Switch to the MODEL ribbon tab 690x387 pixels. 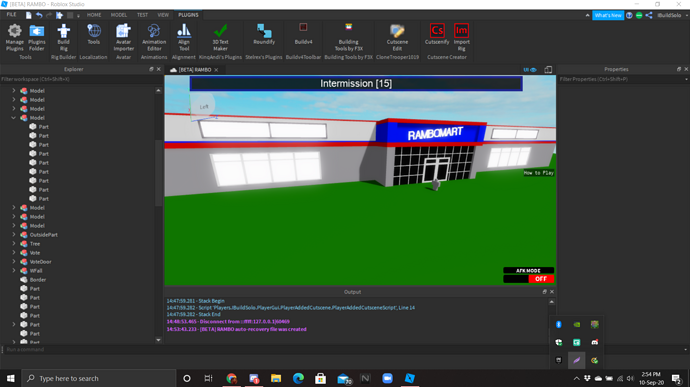pos(118,15)
